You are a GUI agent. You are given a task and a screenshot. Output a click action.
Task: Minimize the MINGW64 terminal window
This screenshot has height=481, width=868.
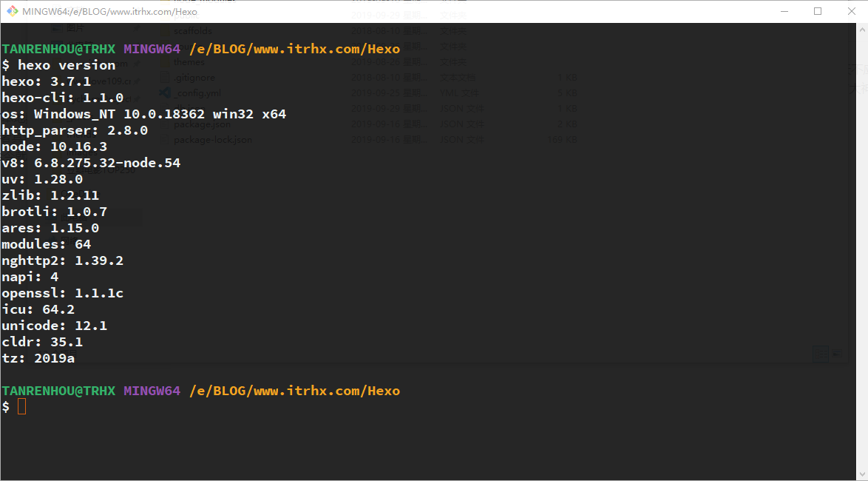784,11
